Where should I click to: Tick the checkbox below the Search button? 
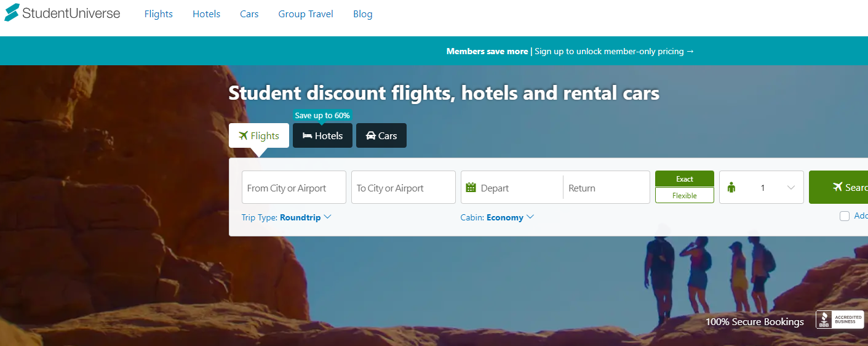(845, 216)
